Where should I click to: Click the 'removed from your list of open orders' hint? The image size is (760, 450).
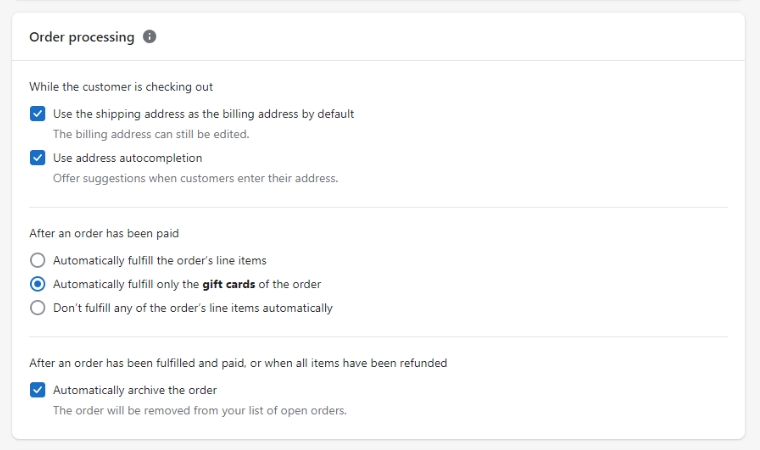[x=199, y=410]
